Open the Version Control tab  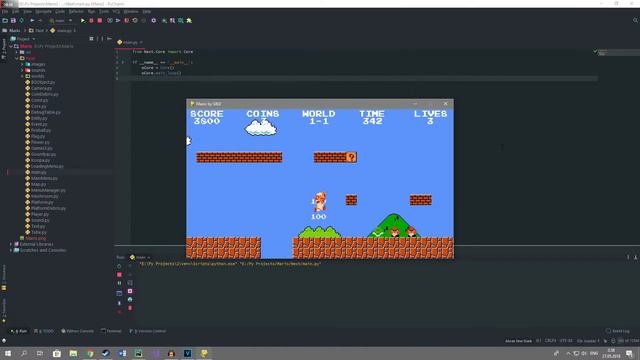pos(148,331)
